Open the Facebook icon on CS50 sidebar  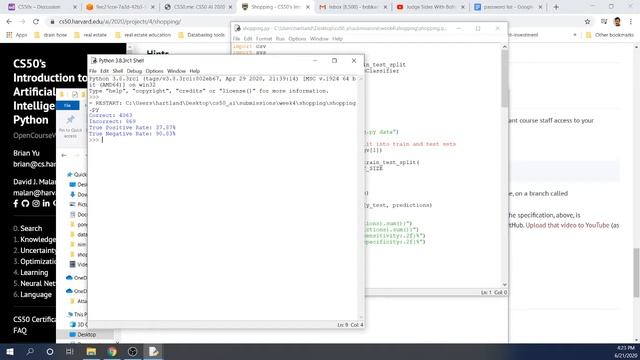(16, 203)
